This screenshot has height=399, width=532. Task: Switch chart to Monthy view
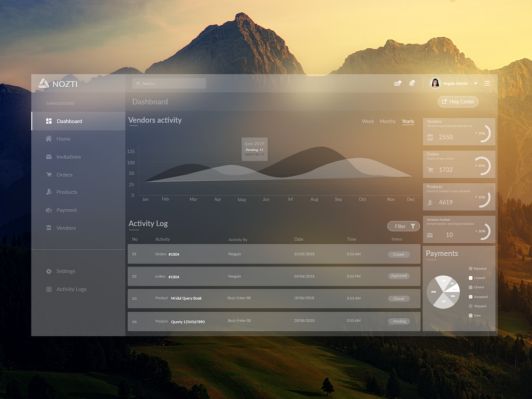387,121
